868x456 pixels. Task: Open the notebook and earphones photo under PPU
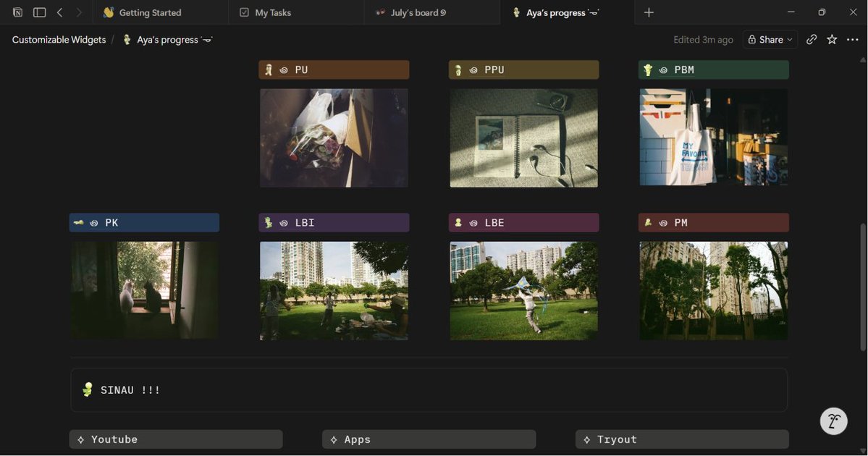pyautogui.click(x=523, y=138)
